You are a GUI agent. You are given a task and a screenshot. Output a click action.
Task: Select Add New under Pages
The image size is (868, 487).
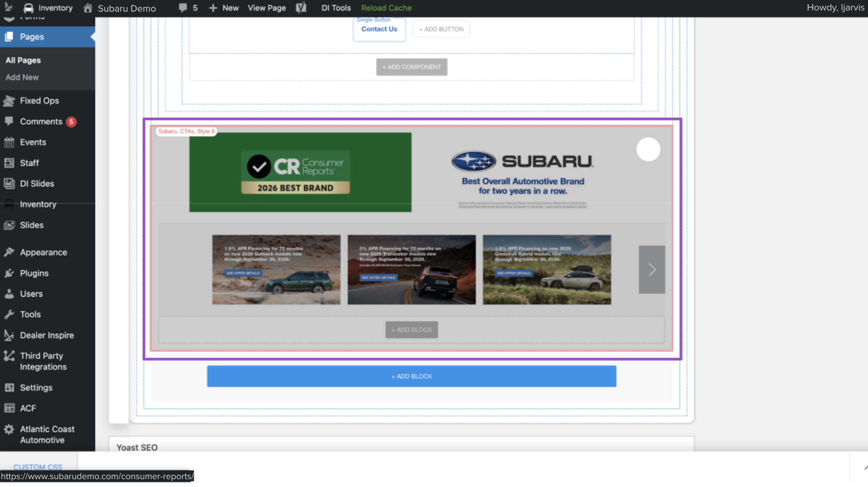coord(22,77)
